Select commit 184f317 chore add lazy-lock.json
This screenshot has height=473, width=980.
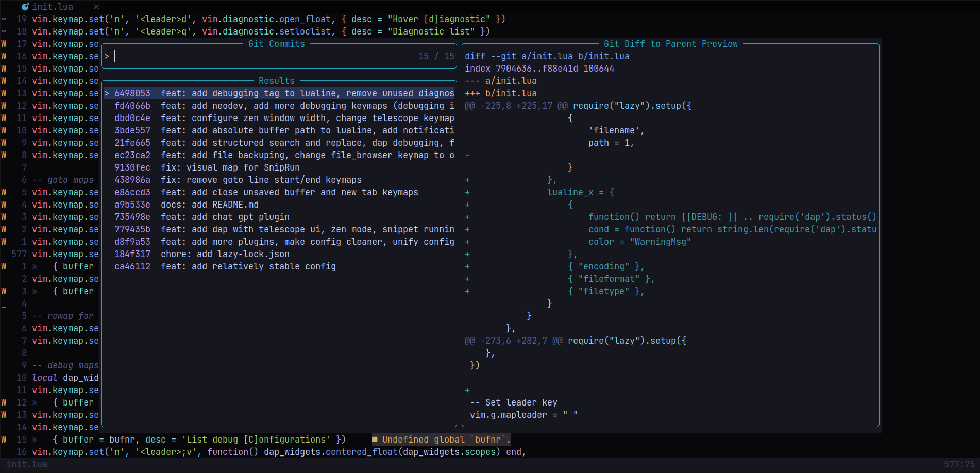coord(279,254)
